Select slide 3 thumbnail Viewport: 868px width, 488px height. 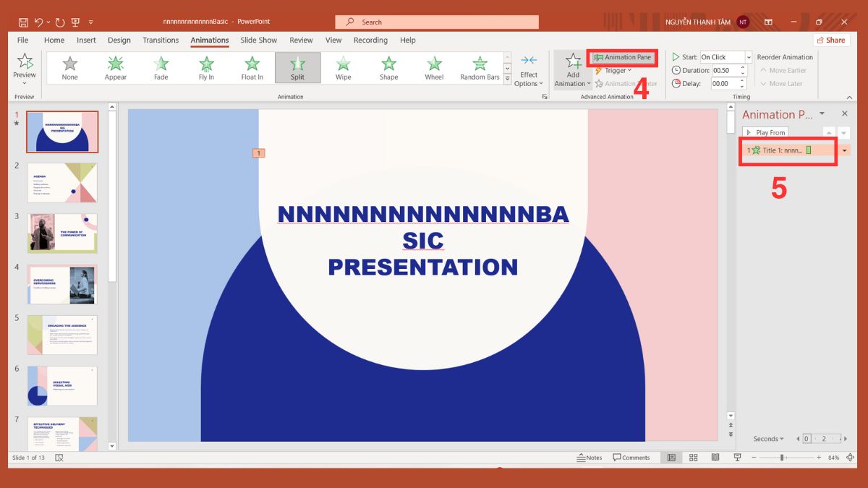pyautogui.click(x=61, y=234)
